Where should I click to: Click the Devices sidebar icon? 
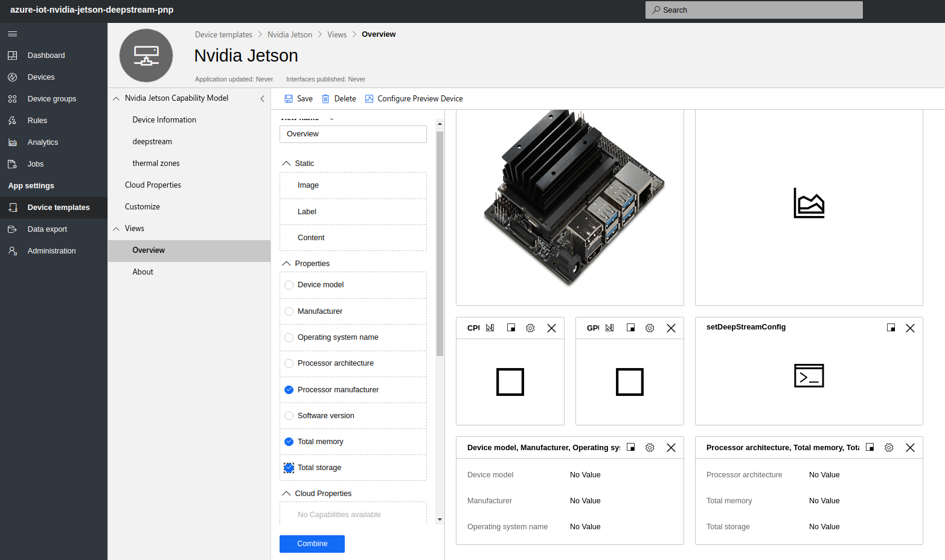click(13, 77)
